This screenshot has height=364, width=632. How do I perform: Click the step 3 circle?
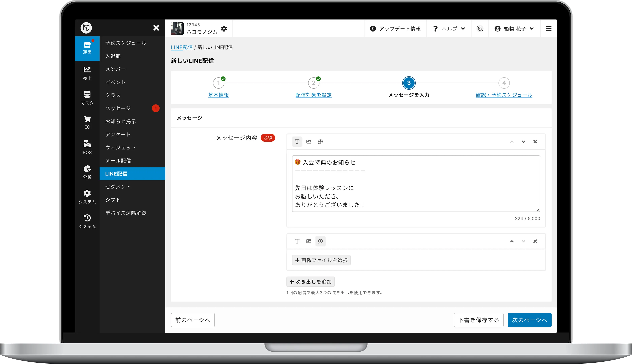[409, 83]
